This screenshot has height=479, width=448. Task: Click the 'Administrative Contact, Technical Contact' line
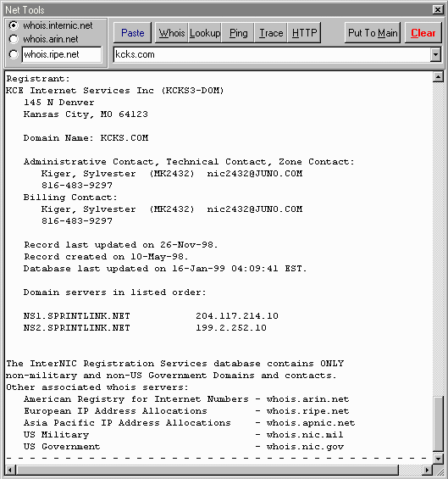pyautogui.click(x=189, y=162)
